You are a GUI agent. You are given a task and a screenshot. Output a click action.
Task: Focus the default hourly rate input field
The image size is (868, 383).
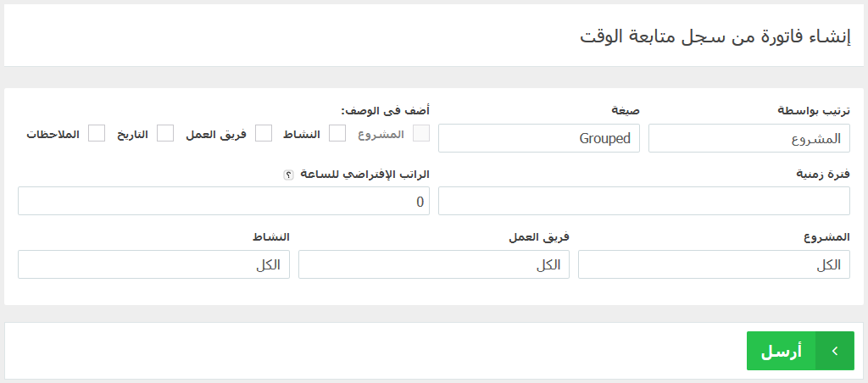coord(224,201)
